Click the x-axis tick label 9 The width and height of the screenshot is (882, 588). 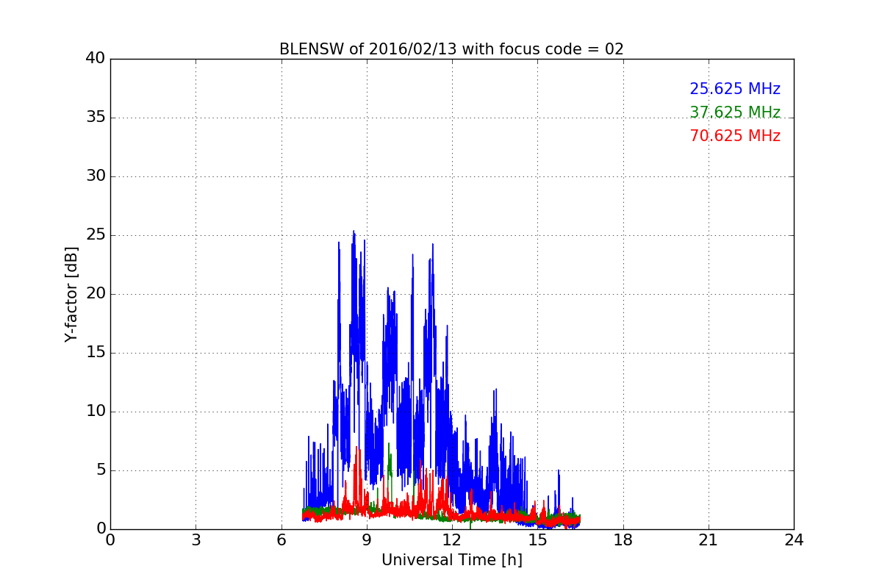pyautogui.click(x=367, y=540)
